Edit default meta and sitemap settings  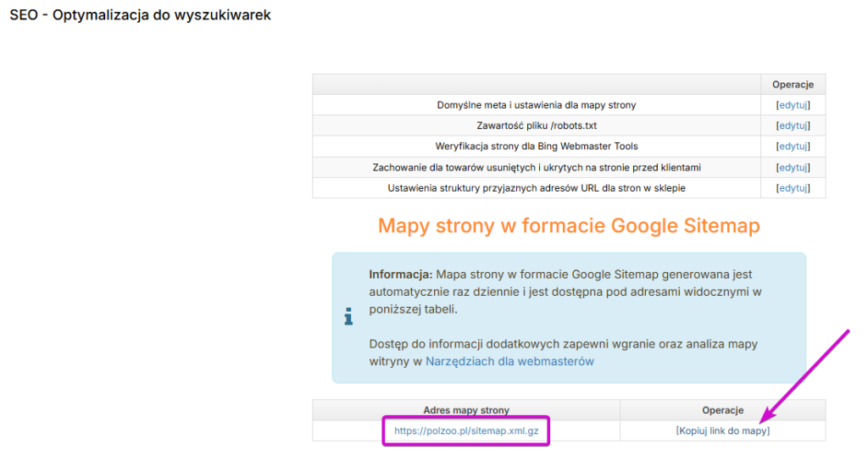pyautogui.click(x=793, y=105)
